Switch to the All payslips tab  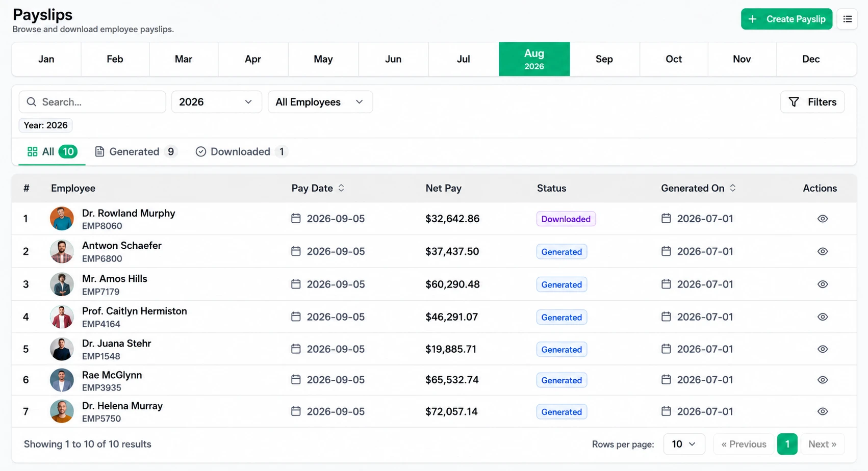pyautogui.click(x=52, y=152)
